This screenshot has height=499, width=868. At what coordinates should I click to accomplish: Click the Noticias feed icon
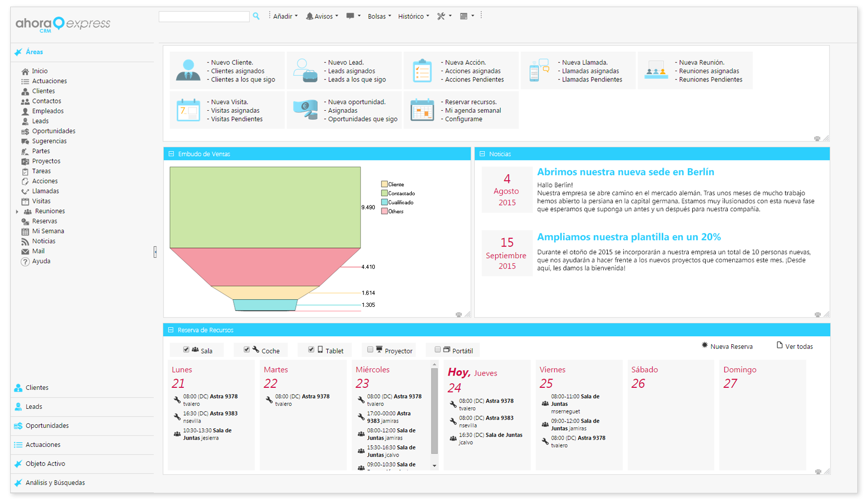[25, 241]
